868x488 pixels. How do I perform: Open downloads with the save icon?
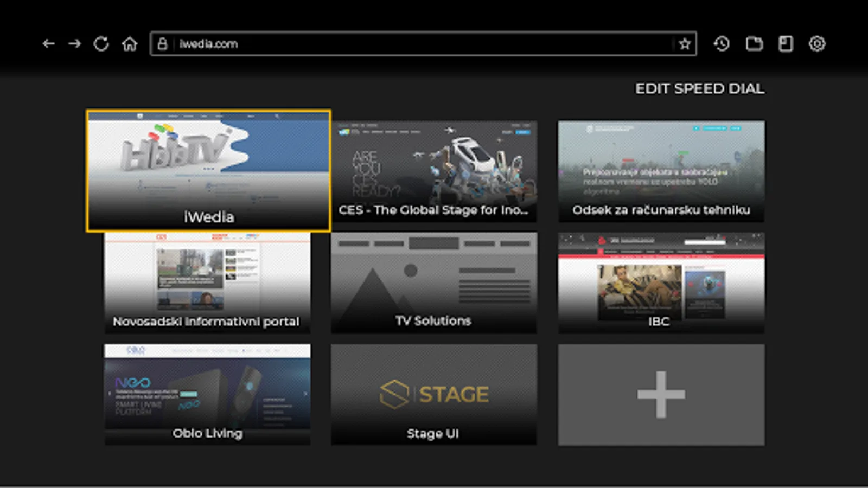[x=785, y=44]
